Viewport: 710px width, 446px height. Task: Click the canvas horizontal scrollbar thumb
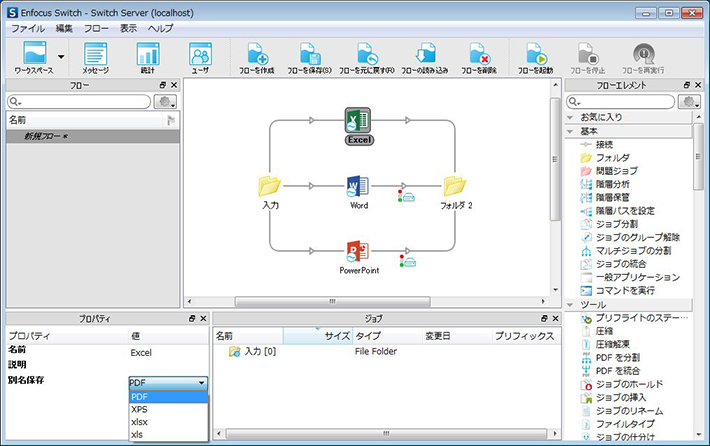point(332,302)
